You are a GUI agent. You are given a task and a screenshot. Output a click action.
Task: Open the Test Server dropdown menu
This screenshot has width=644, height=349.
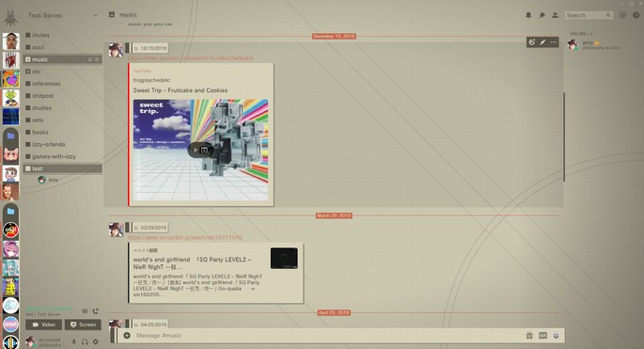[x=62, y=15]
